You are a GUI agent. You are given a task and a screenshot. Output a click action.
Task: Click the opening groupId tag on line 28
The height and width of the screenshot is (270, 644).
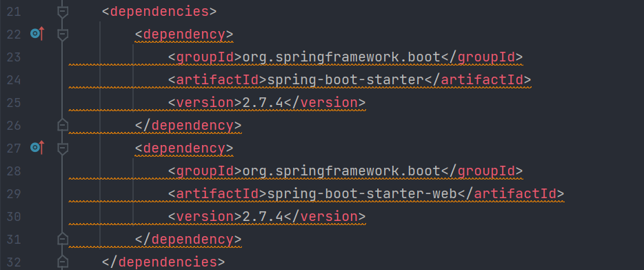click(x=205, y=171)
